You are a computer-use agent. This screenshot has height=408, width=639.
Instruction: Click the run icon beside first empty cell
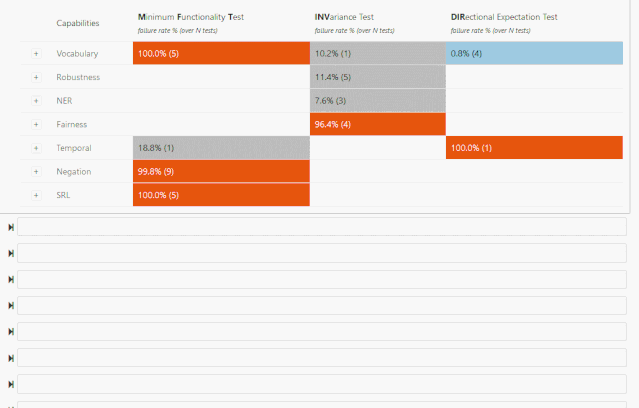pyautogui.click(x=11, y=227)
